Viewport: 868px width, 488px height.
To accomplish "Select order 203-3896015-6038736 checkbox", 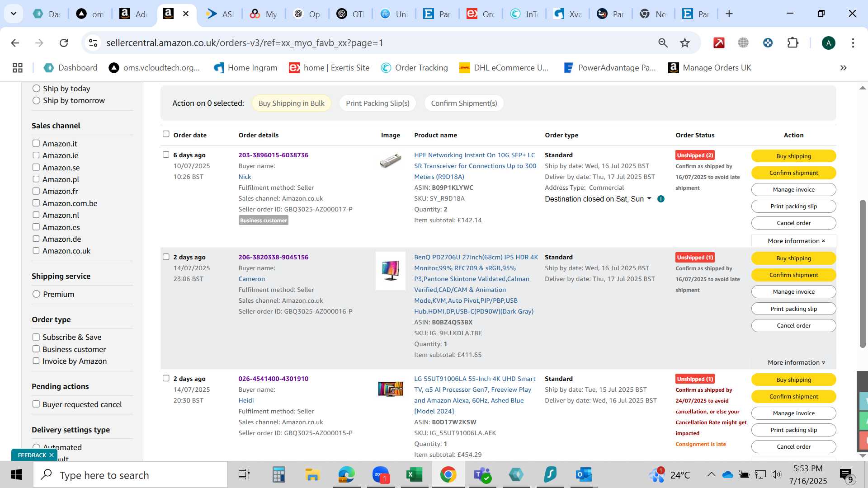I will [166, 155].
